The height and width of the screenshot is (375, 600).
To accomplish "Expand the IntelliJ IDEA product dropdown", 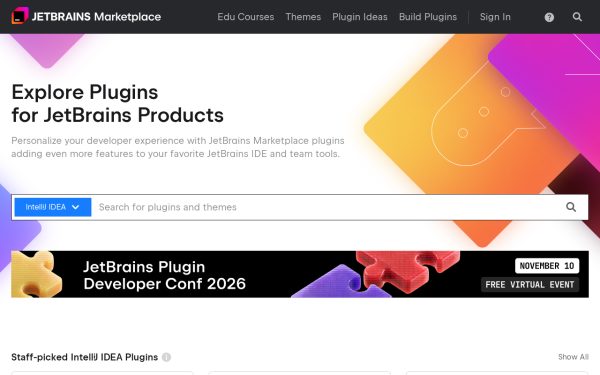I will (53, 207).
